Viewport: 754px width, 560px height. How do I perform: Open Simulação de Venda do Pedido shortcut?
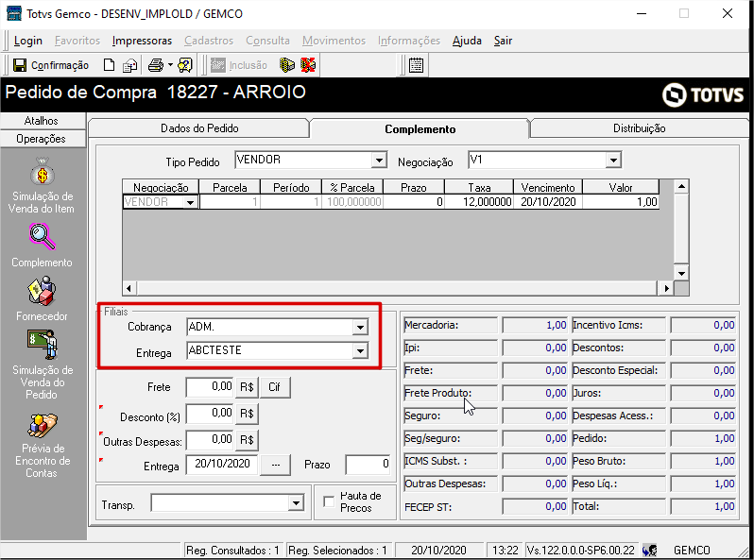click(43, 344)
